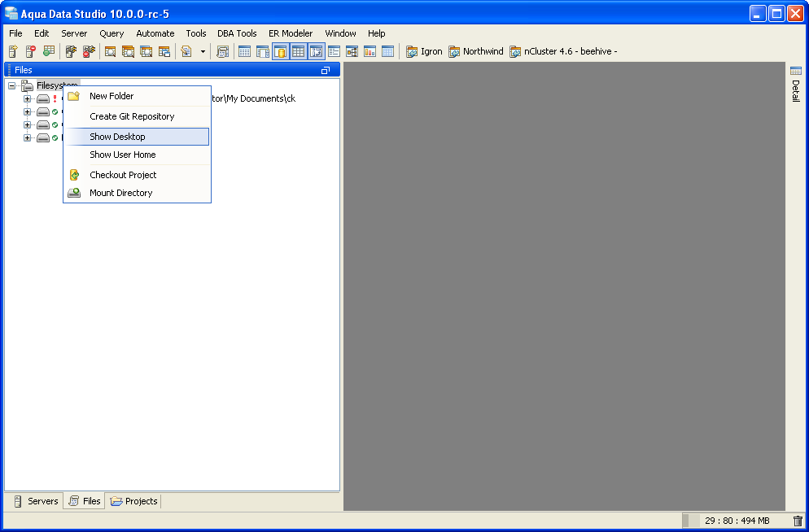Click the single-window magnifier query icon

110,51
